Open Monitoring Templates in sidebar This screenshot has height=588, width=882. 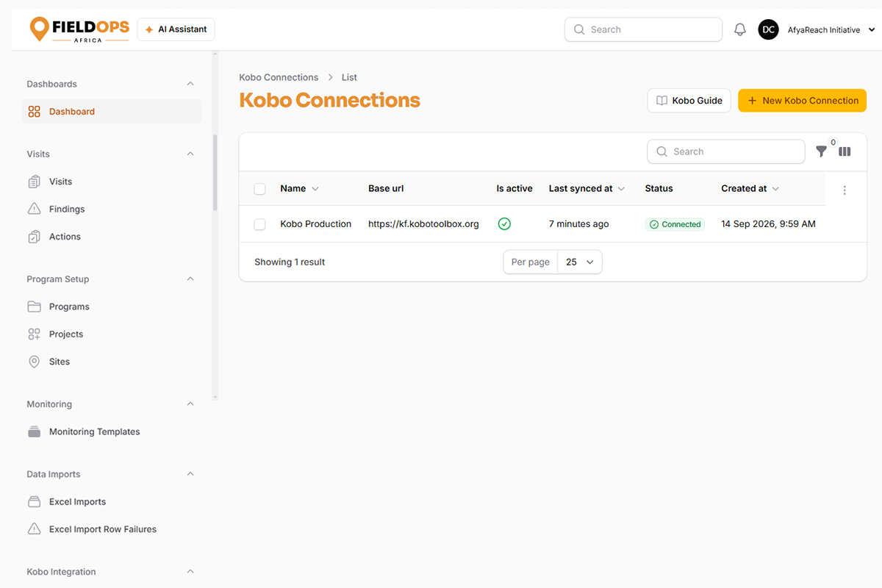tap(112, 432)
